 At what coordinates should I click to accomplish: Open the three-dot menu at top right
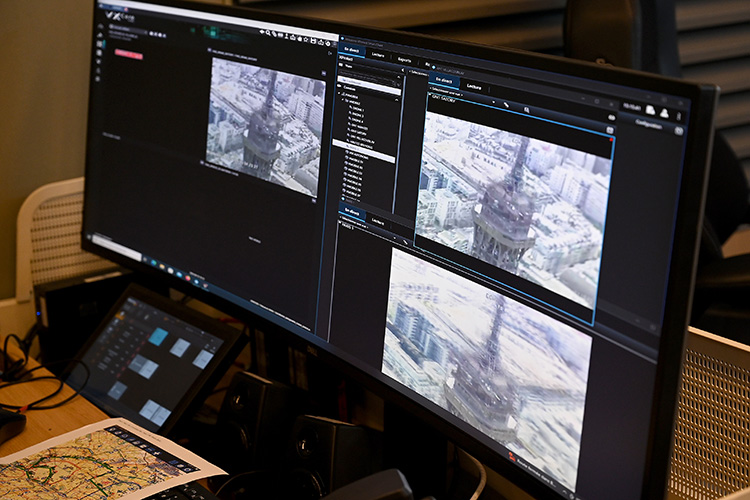point(679,116)
